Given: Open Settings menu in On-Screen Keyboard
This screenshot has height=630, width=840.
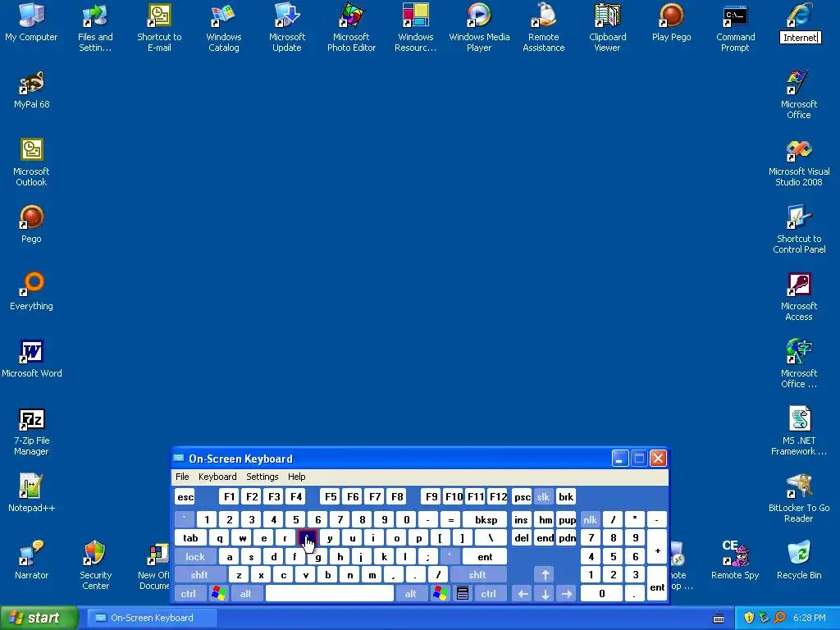Looking at the screenshot, I should pos(262,477).
